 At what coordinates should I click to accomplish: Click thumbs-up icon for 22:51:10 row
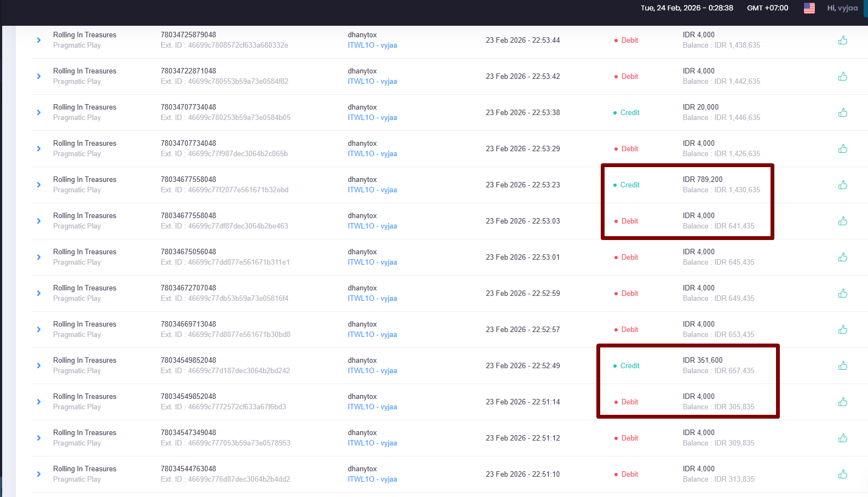click(x=843, y=474)
